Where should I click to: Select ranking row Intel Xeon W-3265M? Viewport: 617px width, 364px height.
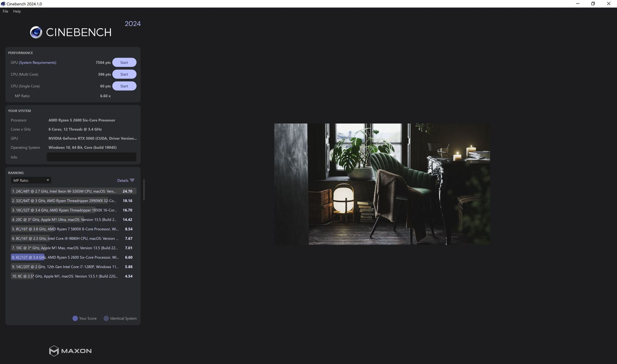tap(74, 191)
